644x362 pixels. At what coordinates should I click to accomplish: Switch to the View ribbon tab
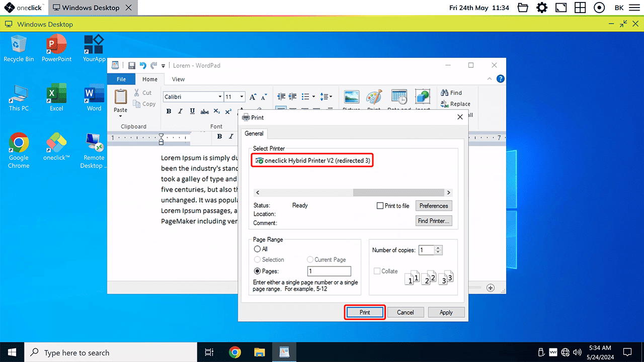tap(178, 79)
